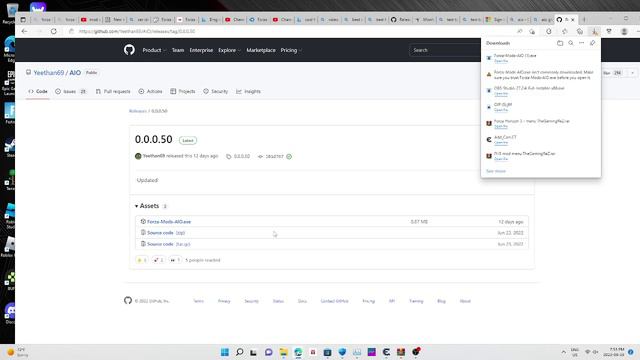The height and width of the screenshot is (360, 640).
Task: Open taskbar Search magnifier
Action: 240,352
